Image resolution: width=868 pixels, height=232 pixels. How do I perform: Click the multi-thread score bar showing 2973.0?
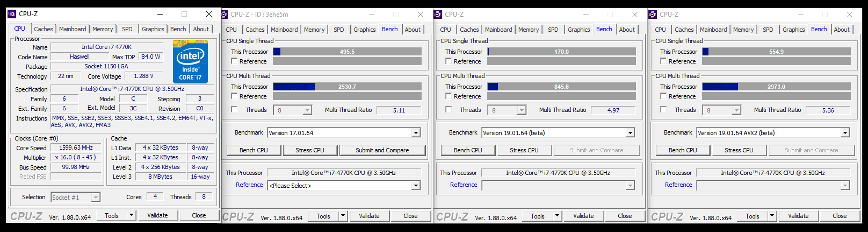point(776,87)
